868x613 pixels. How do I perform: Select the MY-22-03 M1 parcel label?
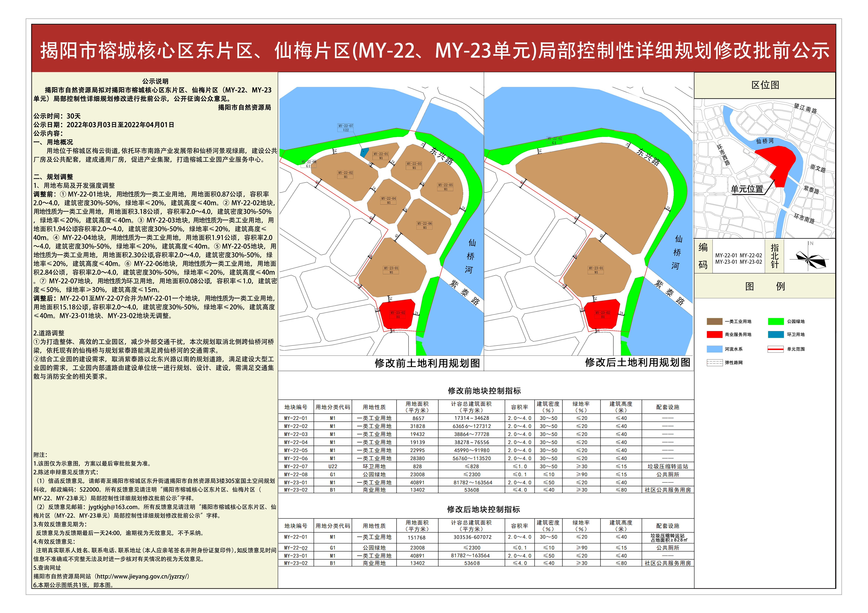414,166
